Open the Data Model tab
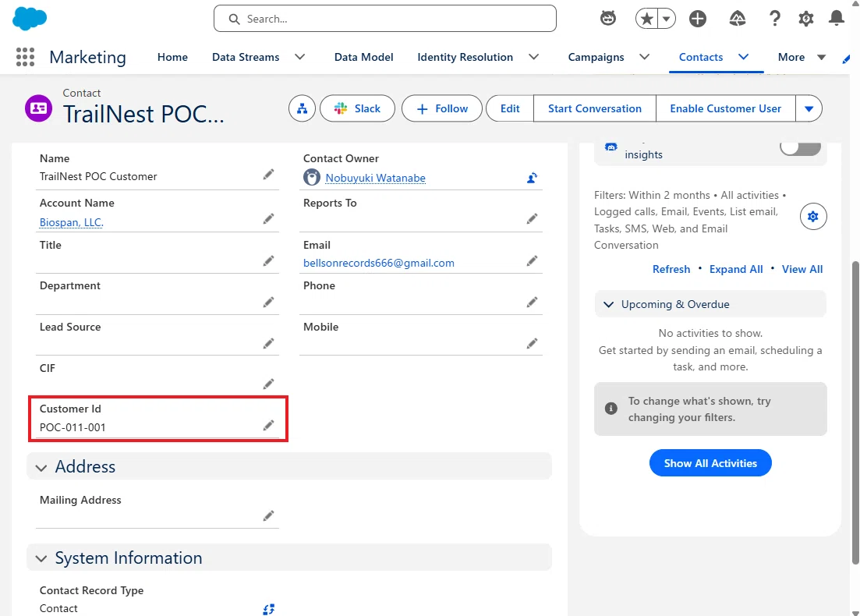This screenshot has height=616, width=860. (x=363, y=57)
